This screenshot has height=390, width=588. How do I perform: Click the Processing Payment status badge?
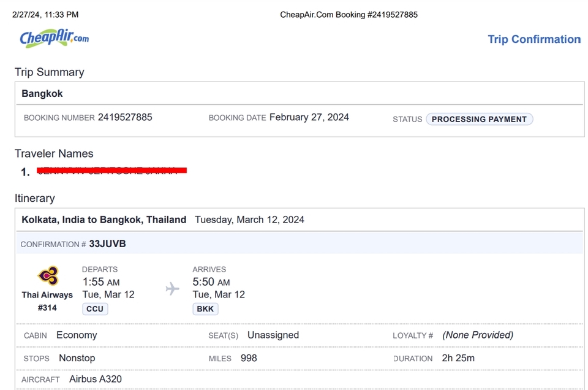pos(479,119)
